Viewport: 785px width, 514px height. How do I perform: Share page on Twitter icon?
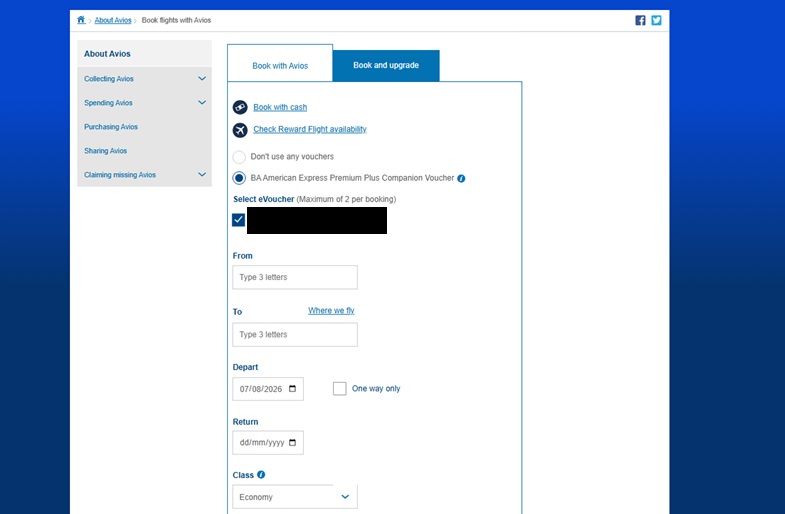point(656,20)
